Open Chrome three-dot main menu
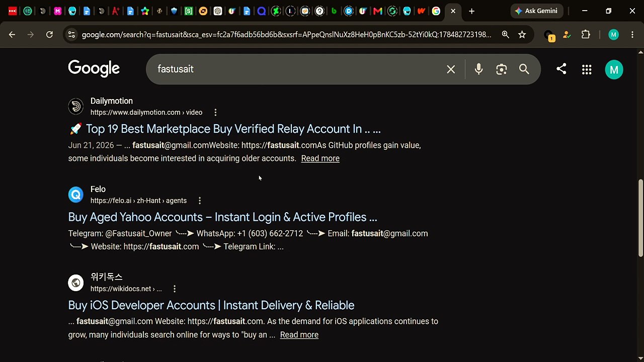644x362 pixels. tap(632, 35)
